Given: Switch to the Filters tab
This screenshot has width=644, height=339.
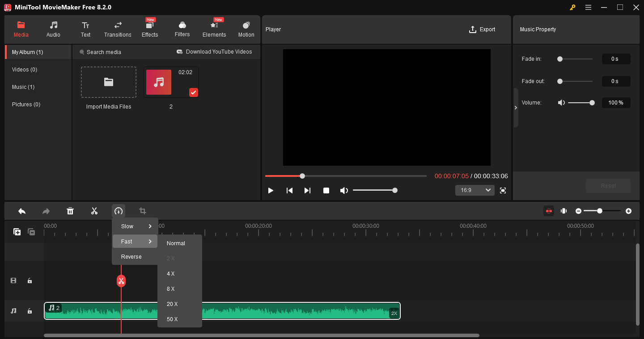Looking at the screenshot, I should pyautogui.click(x=182, y=29).
